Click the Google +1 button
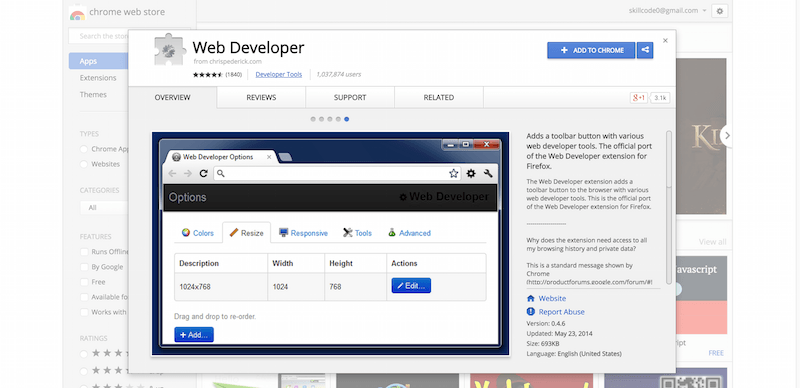 point(639,98)
